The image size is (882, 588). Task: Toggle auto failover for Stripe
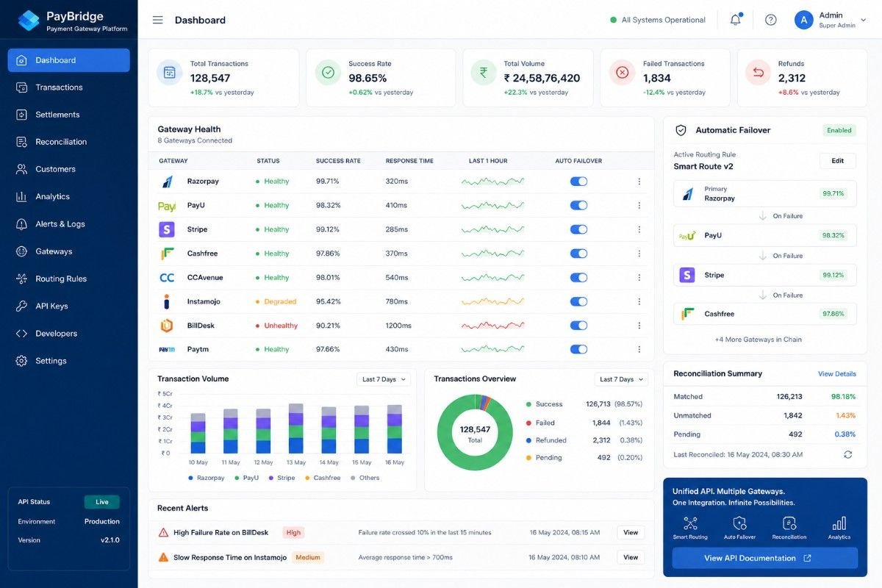(579, 229)
